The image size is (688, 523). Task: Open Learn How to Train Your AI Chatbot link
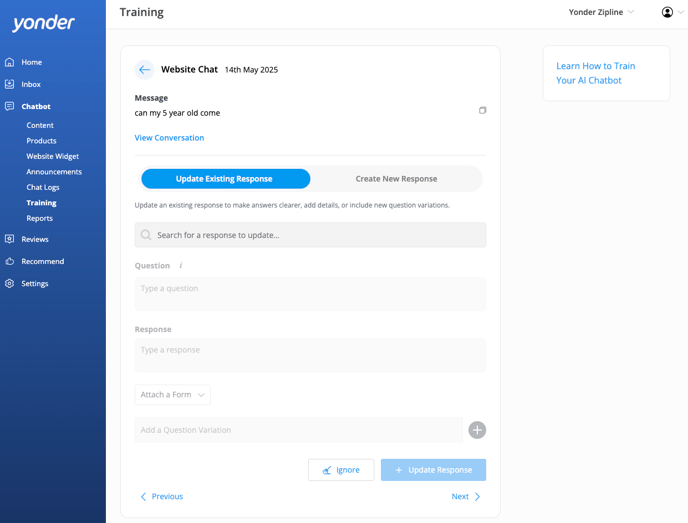tap(596, 73)
